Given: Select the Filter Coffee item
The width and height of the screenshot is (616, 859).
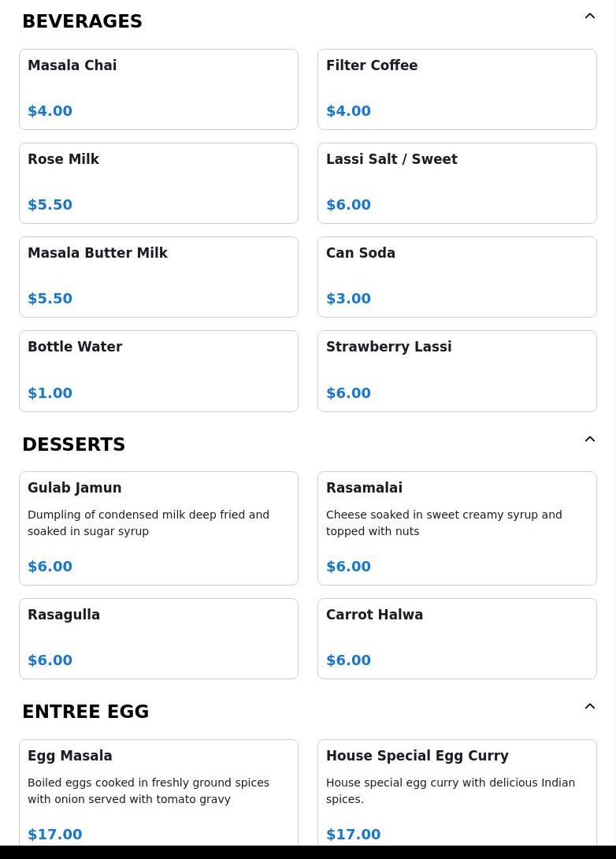Looking at the screenshot, I should pyautogui.click(x=457, y=89).
